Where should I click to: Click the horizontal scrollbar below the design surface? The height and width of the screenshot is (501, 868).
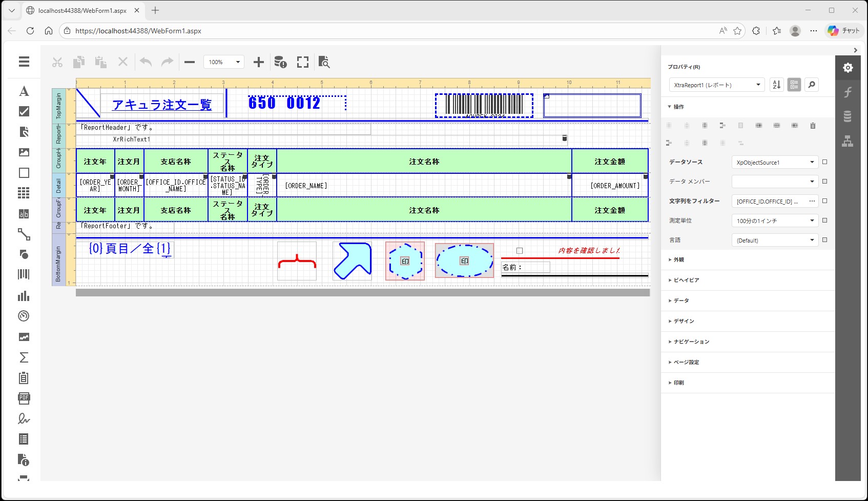pyautogui.click(x=363, y=293)
